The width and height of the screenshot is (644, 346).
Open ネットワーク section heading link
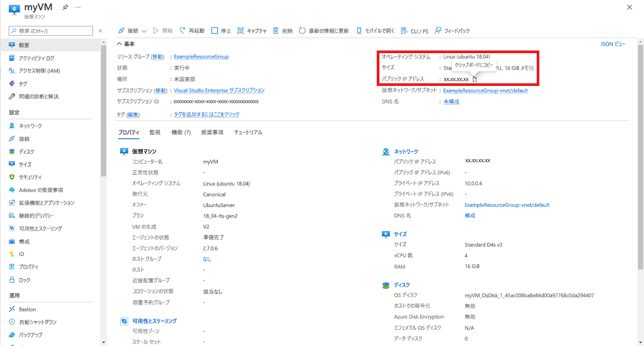406,152
